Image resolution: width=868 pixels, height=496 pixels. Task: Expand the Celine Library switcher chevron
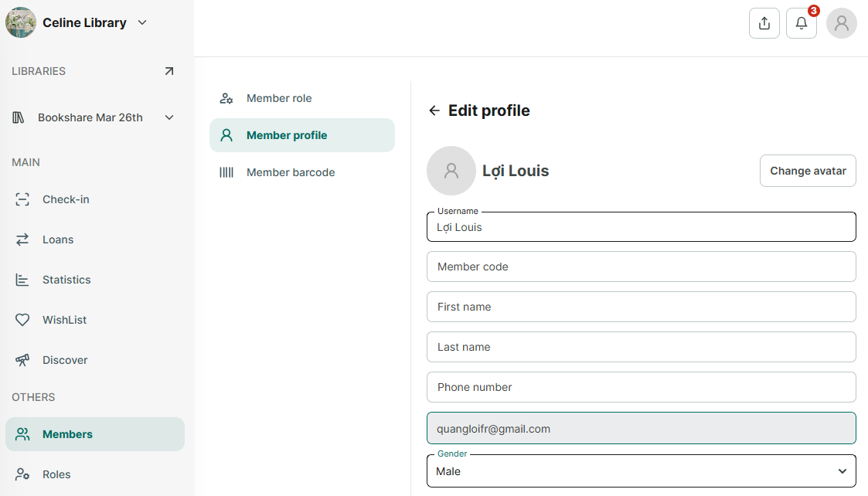tap(142, 22)
